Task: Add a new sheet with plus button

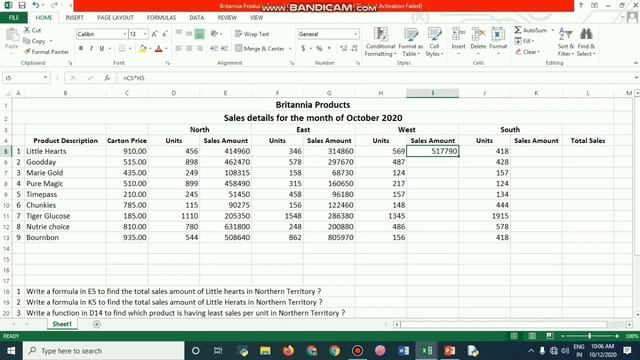Action: coord(97,324)
